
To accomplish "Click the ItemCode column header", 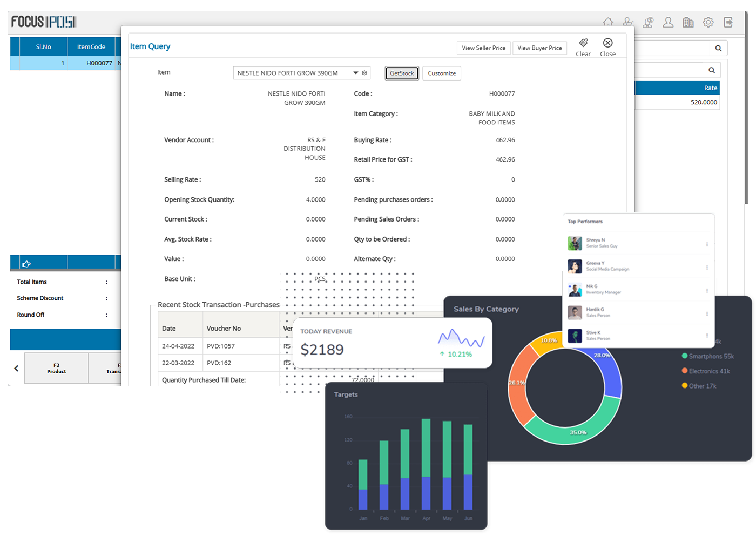I will 91,46.
